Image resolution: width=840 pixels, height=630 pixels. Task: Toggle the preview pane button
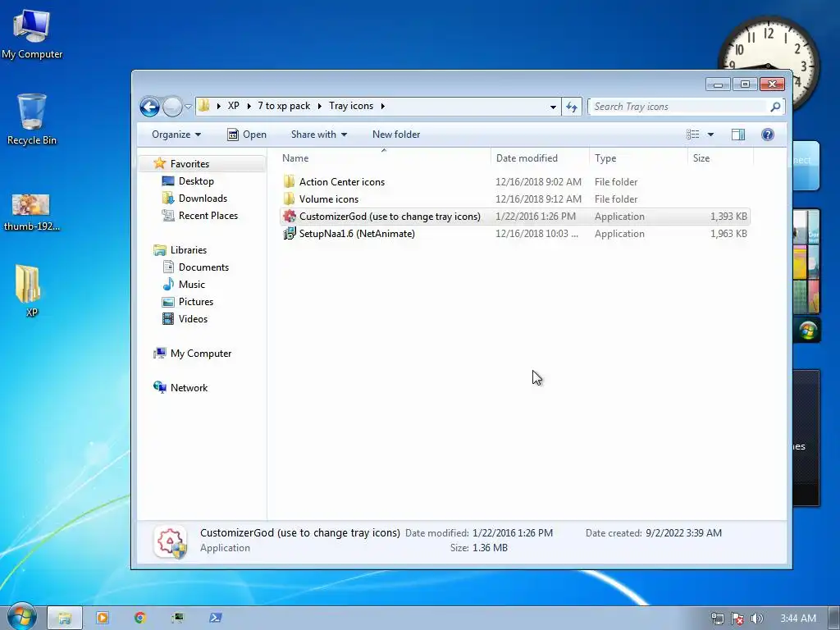click(738, 135)
